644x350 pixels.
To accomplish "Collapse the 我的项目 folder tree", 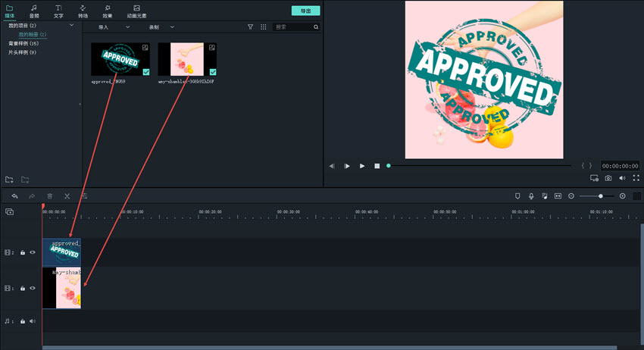I will pyautogui.click(x=72, y=26).
